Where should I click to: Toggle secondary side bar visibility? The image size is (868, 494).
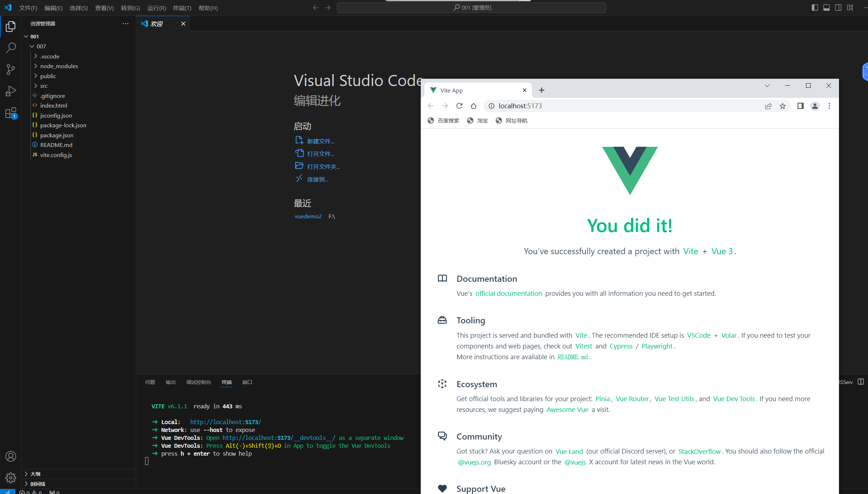click(x=838, y=8)
